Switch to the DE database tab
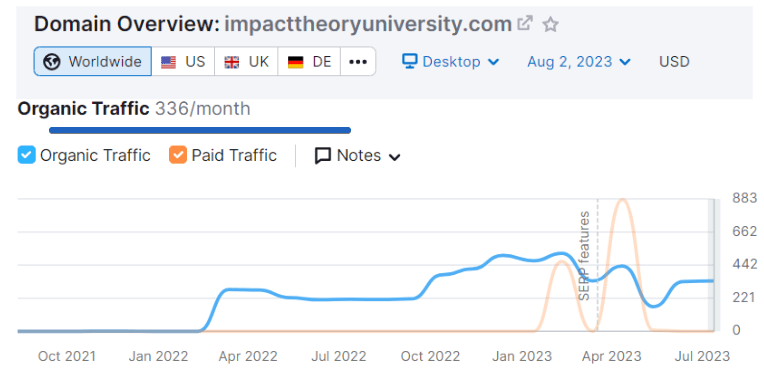This screenshot has height=381, width=764. click(309, 61)
